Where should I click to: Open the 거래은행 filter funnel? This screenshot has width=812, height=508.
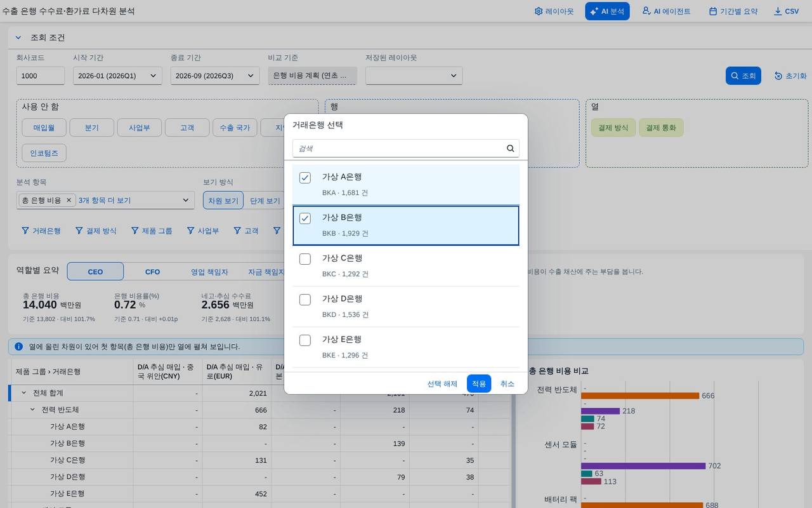tap(25, 231)
